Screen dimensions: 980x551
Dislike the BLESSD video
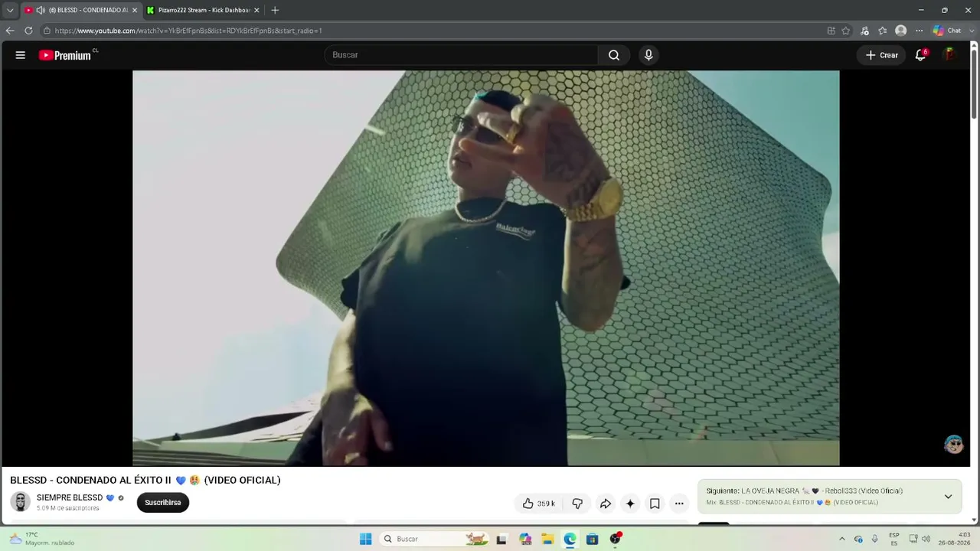coord(577,504)
